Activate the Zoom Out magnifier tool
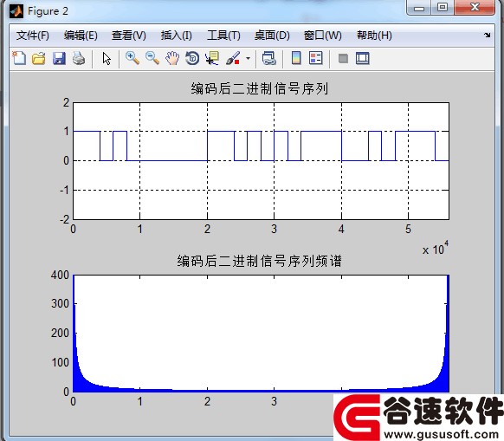The image size is (504, 441). pyautogui.click(x=152, y=59)
